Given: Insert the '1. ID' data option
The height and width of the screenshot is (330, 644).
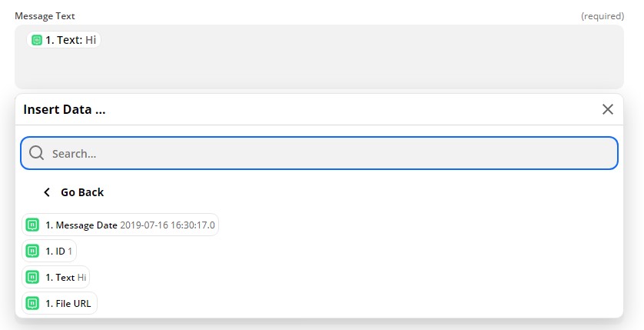Looking at the screenshot, I should click(49, 251).
